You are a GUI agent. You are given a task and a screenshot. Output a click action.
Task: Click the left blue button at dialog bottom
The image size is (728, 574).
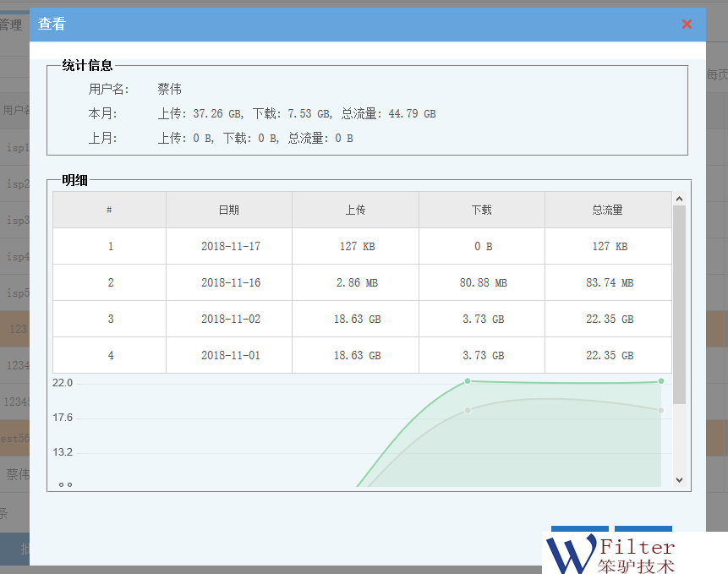click(579, 529)
